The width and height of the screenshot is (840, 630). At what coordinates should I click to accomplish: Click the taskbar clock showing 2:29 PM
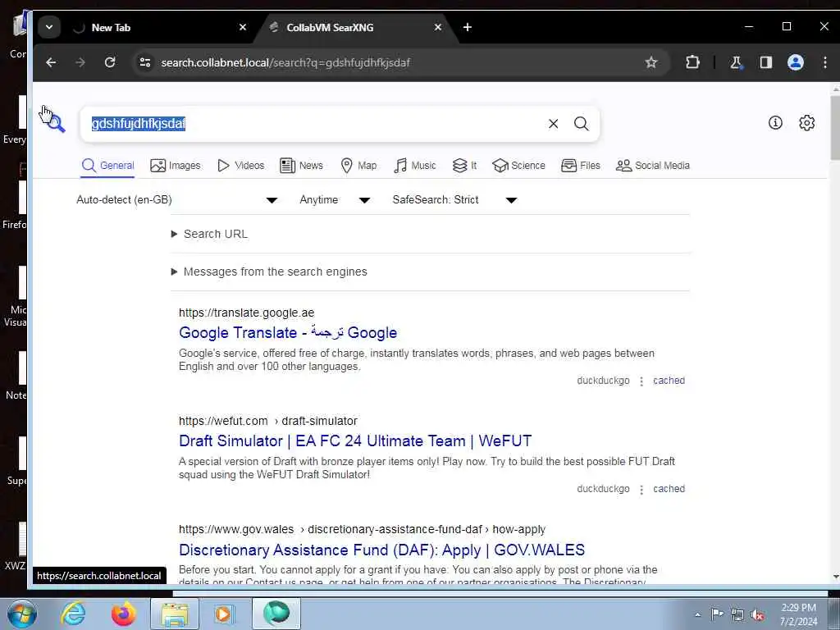pos(798,614)
